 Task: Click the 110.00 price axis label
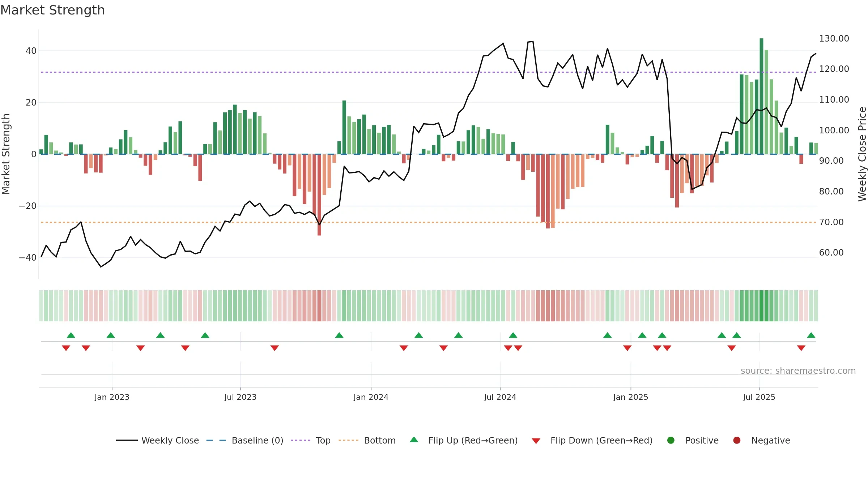pyautogui.click(x=834, y=100)
